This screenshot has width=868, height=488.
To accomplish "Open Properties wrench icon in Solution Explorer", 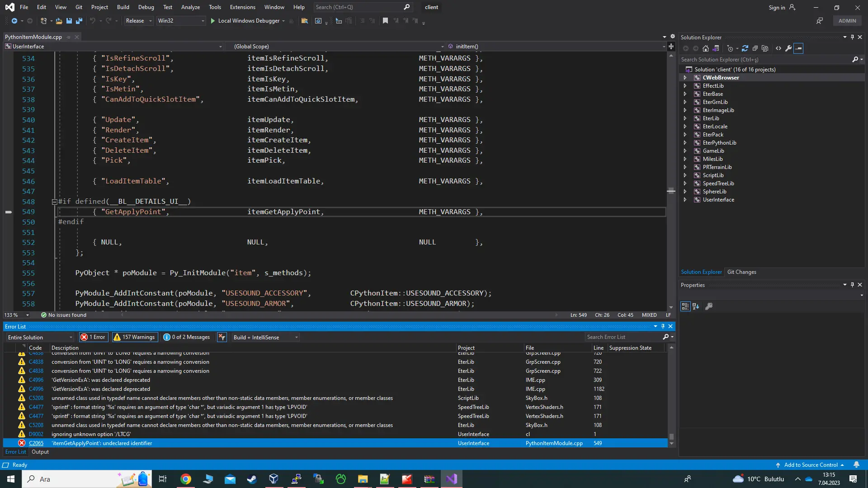I will click(788, 48).
